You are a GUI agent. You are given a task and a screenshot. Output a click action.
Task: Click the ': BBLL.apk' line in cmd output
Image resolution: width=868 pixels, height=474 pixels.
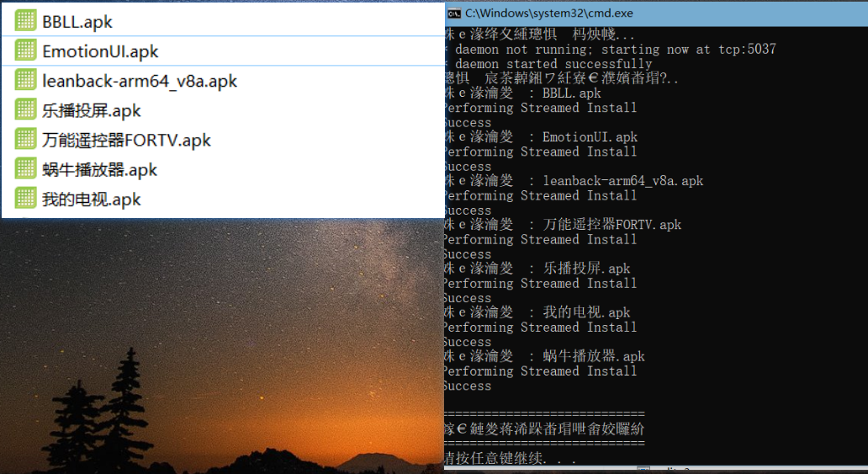[x=522, y=93]
